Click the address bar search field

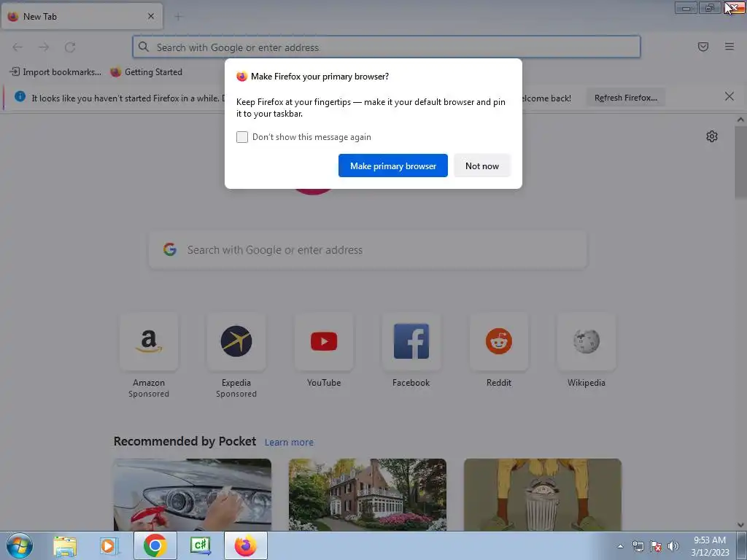click(387, 47)
